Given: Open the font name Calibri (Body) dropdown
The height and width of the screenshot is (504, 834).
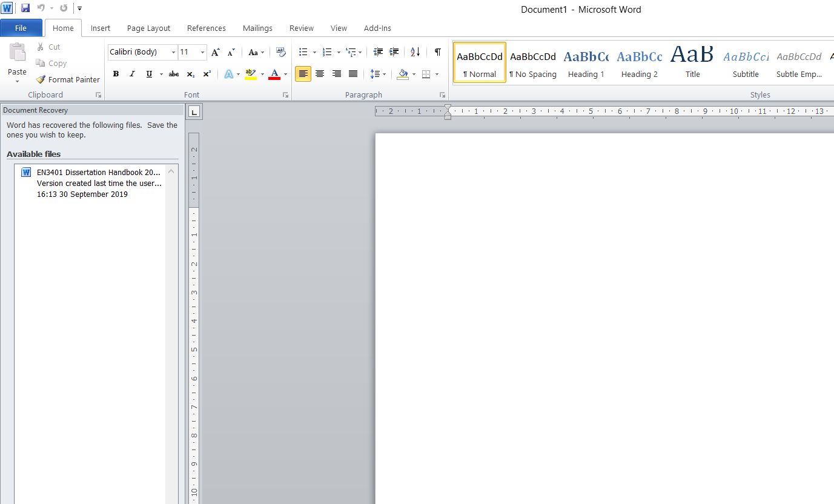Looking at the screenshot, I should [x=173, y=52].
